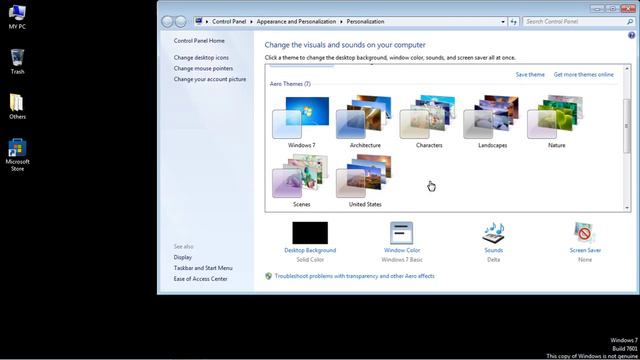Open Troubleshoot problems with transparency link
This screenshot has height=360, width=640.
[x=354, y=276]
